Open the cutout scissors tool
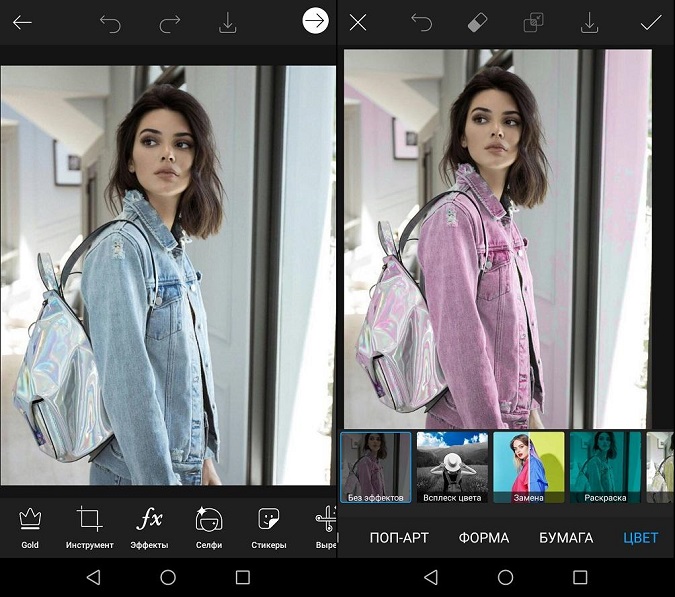Image resolution: width=675 pixels, height=597 pixels. (x=326, y=527)
